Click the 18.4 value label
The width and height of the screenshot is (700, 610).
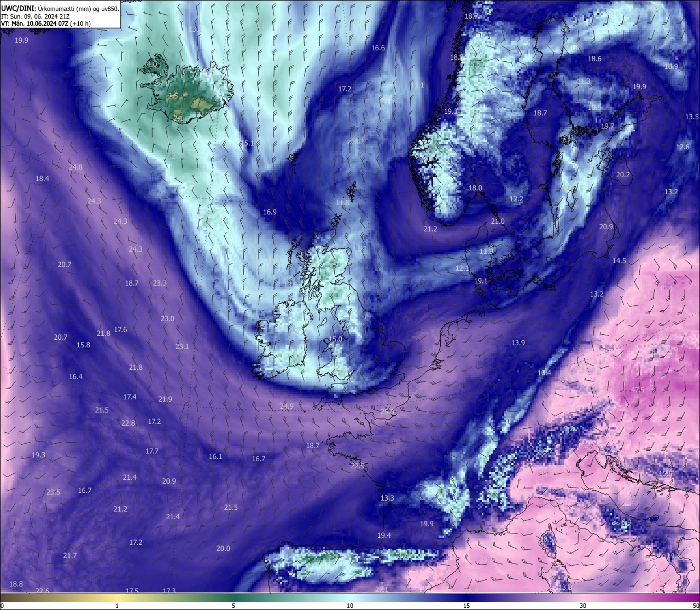[x=42, y=179]
